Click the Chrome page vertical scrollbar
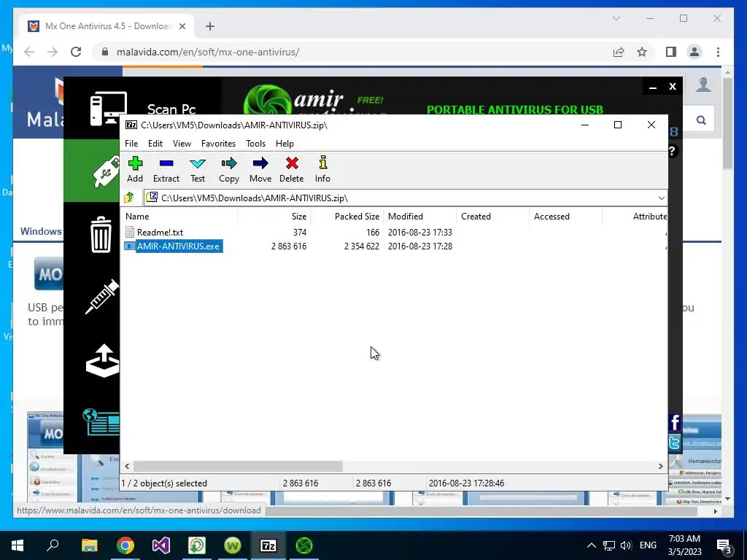Viewport: 747px width, 560px height. click(x=727, y=122)
